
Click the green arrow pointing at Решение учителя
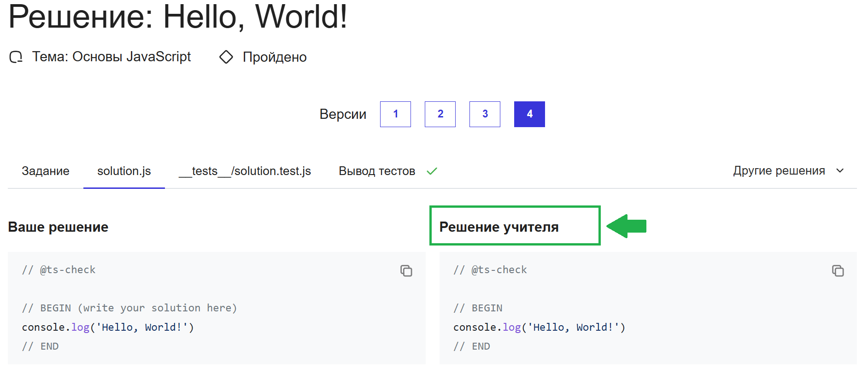coord(627,226)
